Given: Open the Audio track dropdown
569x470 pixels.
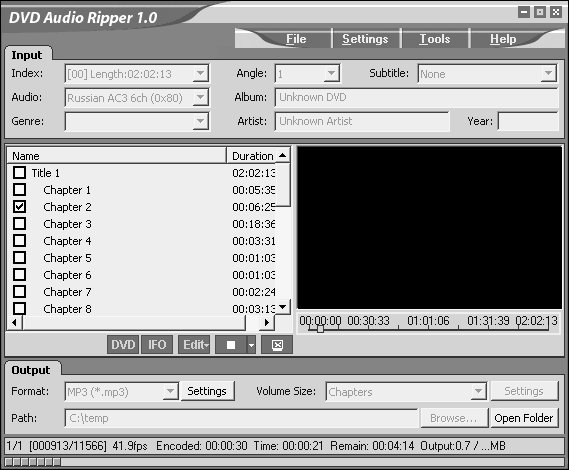Looking at the screenshot, I should coord(200,98).
